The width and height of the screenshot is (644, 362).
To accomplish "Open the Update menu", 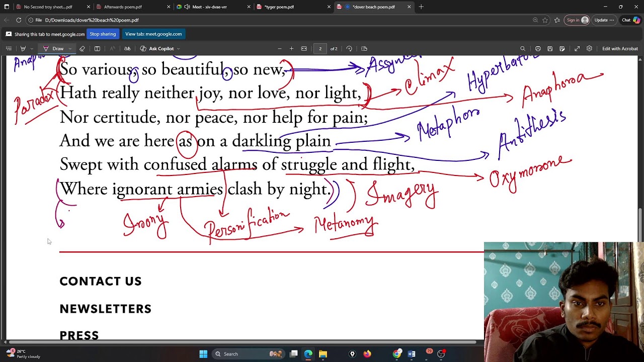I will click(604, 20).
